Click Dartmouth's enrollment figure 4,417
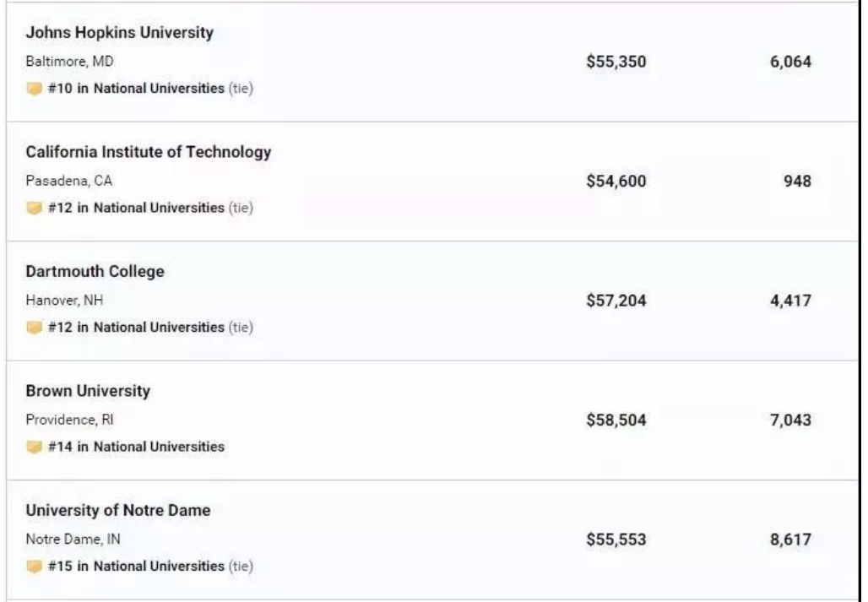Screen dimensions: 868x602 (790, 301)
